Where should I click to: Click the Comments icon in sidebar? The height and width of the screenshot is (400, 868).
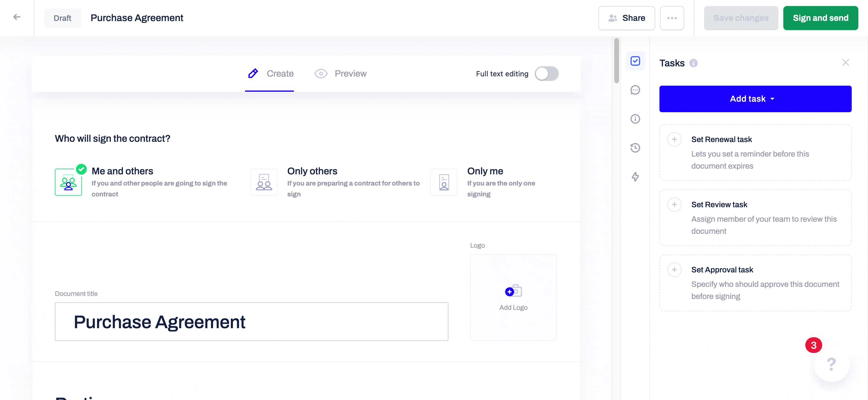coord(635,90)
